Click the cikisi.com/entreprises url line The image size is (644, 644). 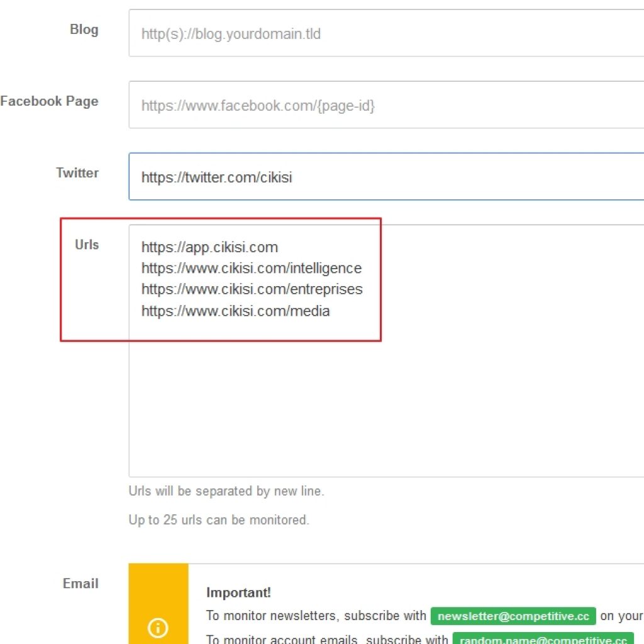coord(252,289)
